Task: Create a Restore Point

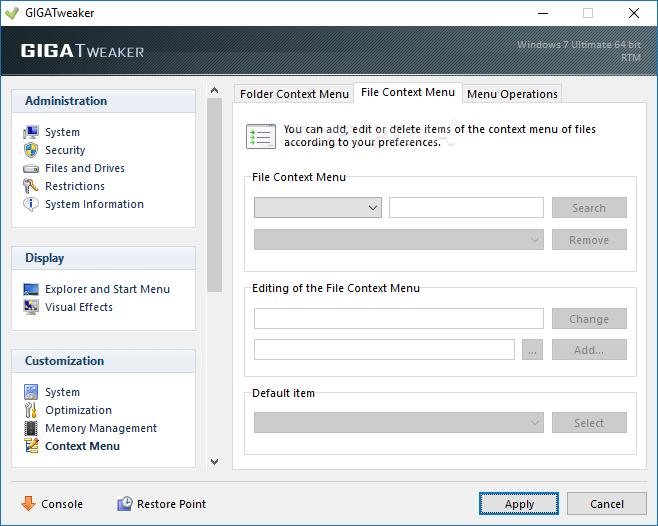Action: click(171, 504)
